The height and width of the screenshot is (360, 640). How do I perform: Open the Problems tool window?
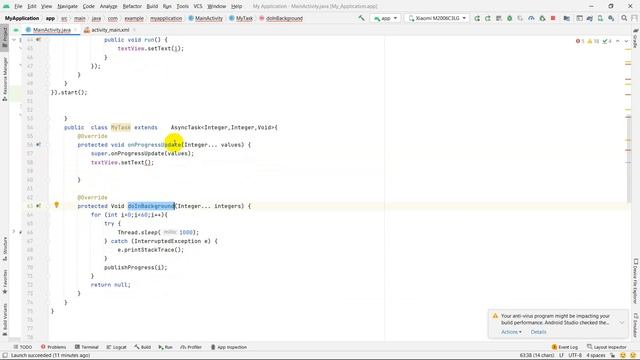53,347
